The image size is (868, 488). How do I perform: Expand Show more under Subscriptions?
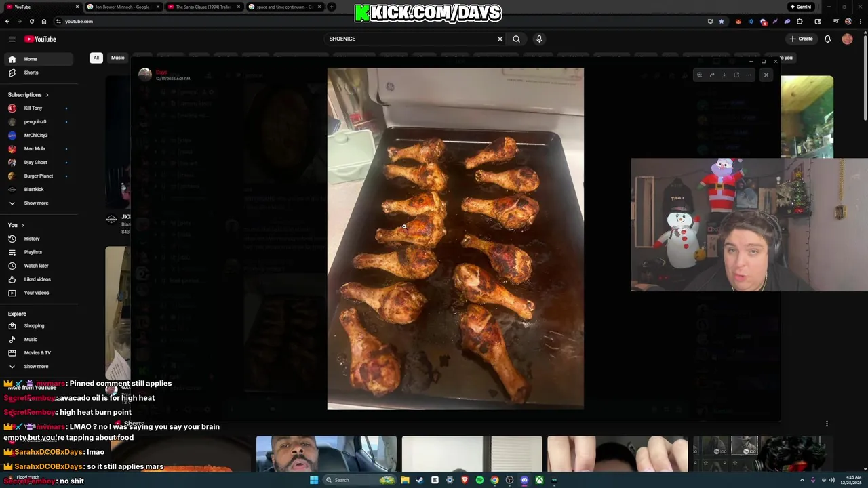(39, 203)
